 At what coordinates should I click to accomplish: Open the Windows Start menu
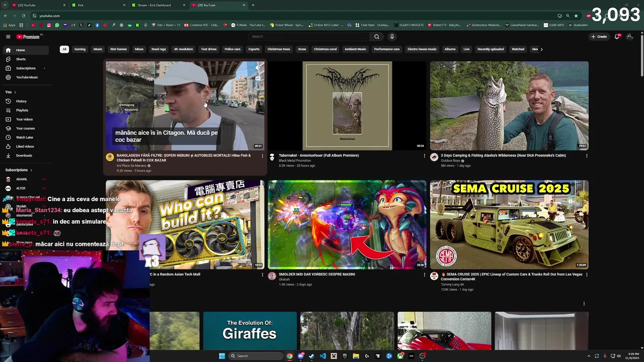coord(222,356)
